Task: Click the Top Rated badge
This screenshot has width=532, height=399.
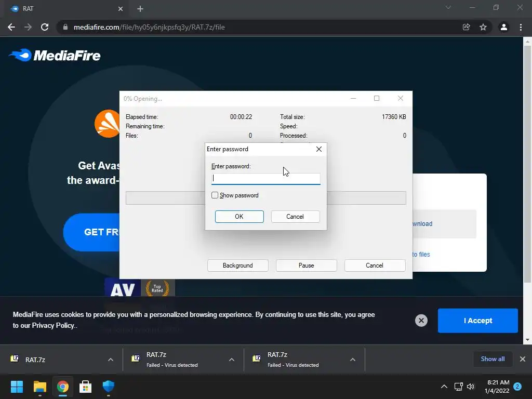Action: tap(157, 288)
